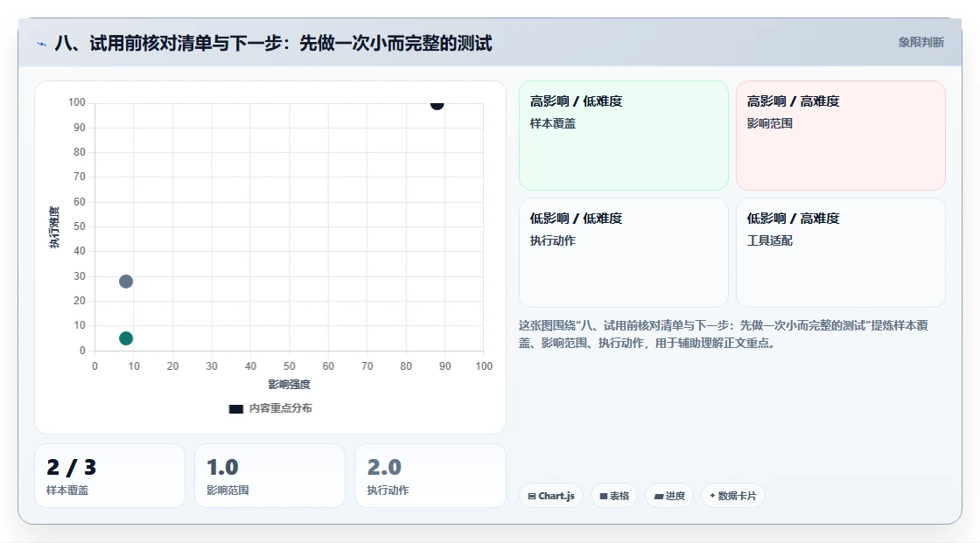Click the x-axis tick label 50

coord(290,366)
